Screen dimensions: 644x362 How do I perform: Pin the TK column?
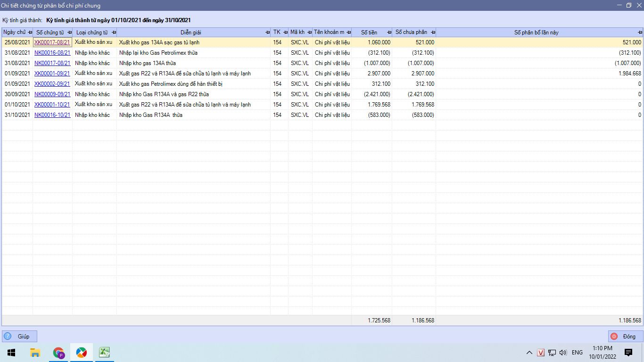click(285, 32)
